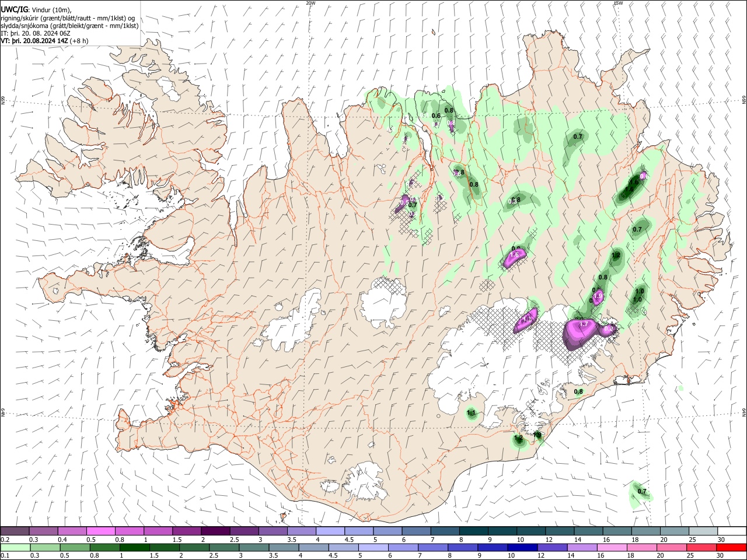The image size is (747, 560).
Task: Pick rain scale swatch between 0.3 and 0.5
Action: (x=45, y=547)
